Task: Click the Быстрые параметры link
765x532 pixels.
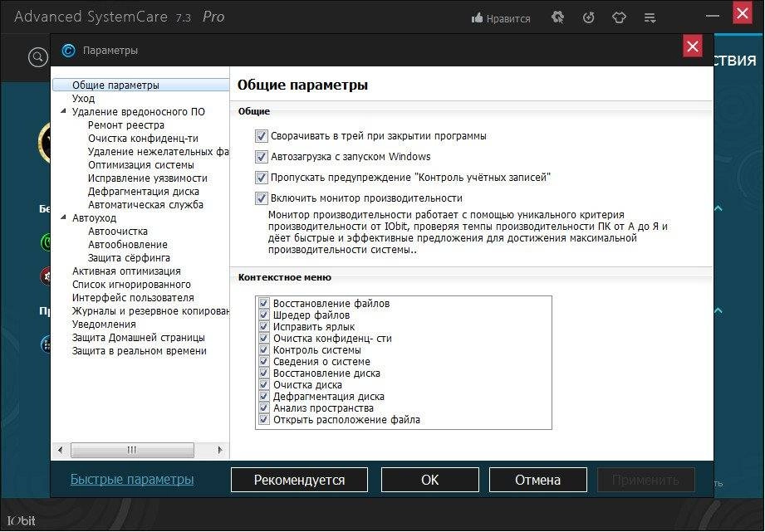Action: (x=132, y=480)
